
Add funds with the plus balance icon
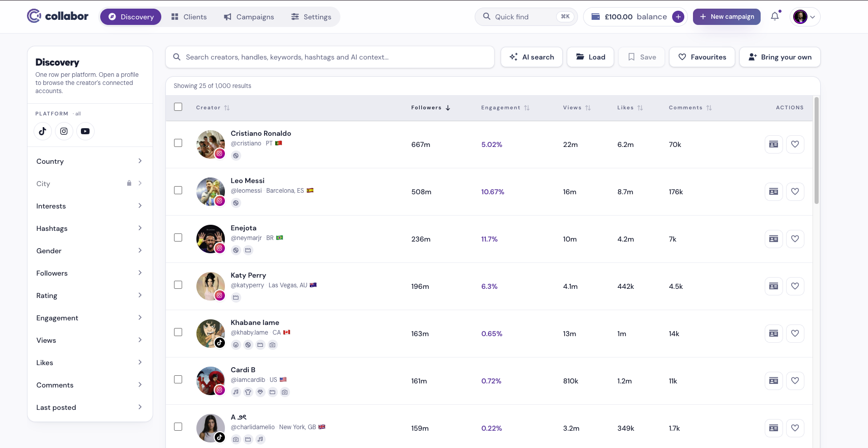pyautogui.click(x=678, y=17)
